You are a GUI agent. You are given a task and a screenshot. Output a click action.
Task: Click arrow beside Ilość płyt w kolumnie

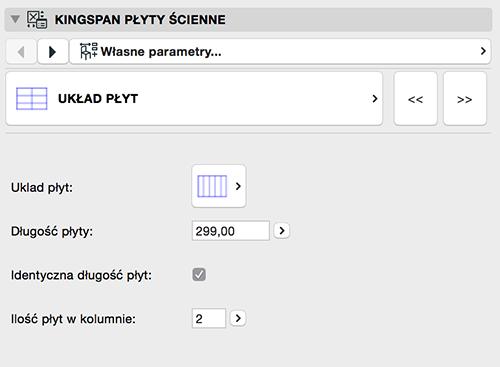click(x=238, y=318)
